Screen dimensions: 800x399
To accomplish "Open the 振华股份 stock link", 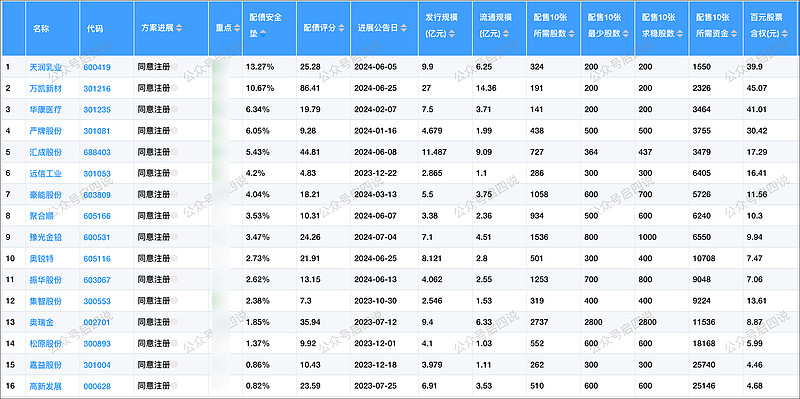I will click(46, 280).
